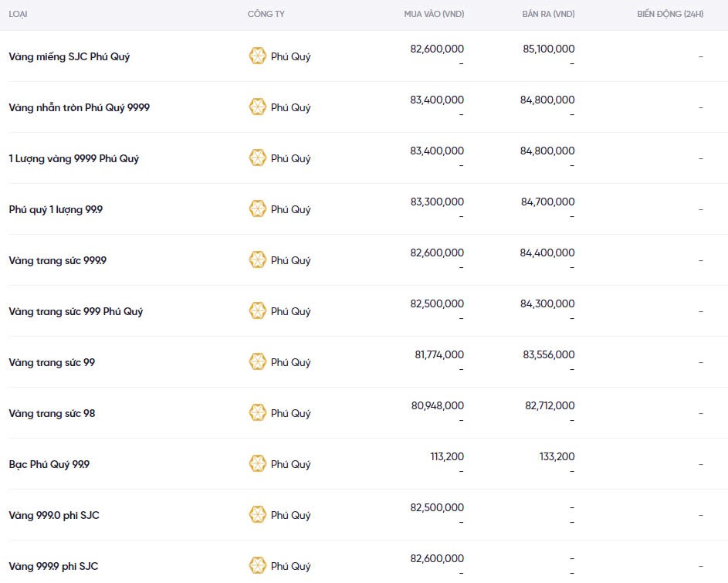Click Phú Quý logo in Phú quý 1 lượng row
728x583 pixels.
coord(257,209)
